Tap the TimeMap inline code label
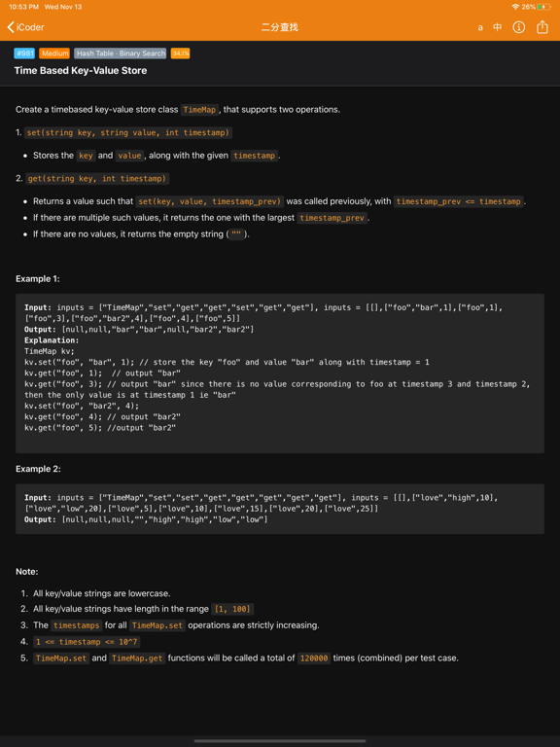The width and height of the screenshot is (560, 747). [199, 110]
